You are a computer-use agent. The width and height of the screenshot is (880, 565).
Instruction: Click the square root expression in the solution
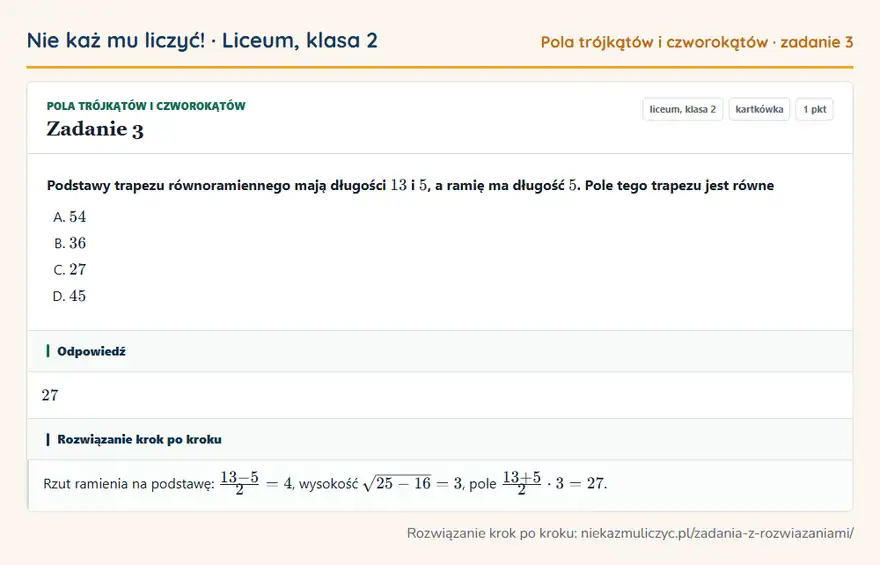click(397, 483)
